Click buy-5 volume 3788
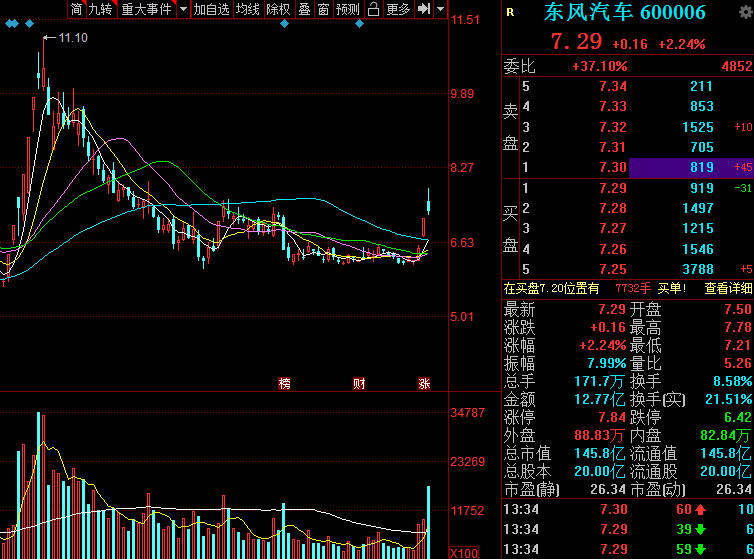Screen dimensions: 754x559 click(x=698, y=269)
